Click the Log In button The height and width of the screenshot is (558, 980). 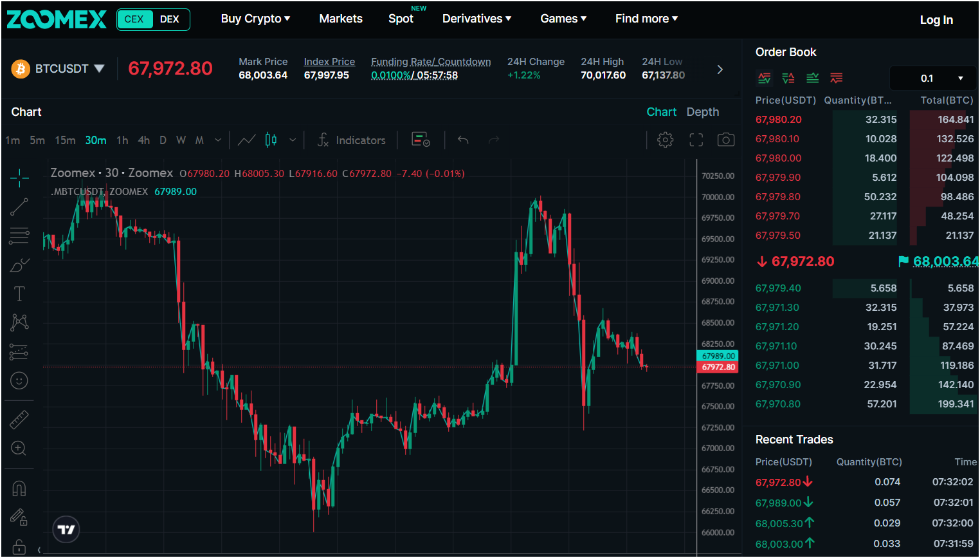(936, 20)
